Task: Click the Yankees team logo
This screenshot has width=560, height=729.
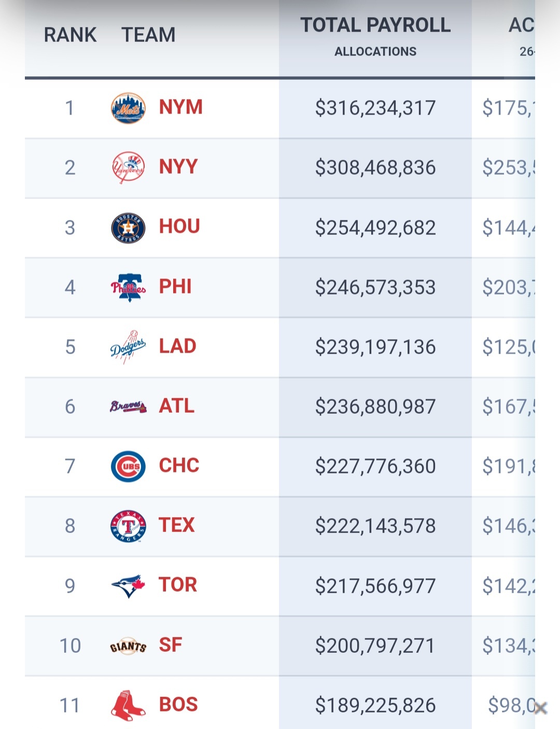Action: pyautogui.click(x=128, y=167)
